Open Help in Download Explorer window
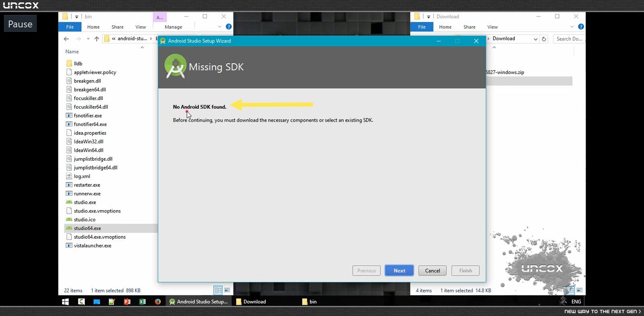Viewport: 644px width, 316px height. click(581, 27)
